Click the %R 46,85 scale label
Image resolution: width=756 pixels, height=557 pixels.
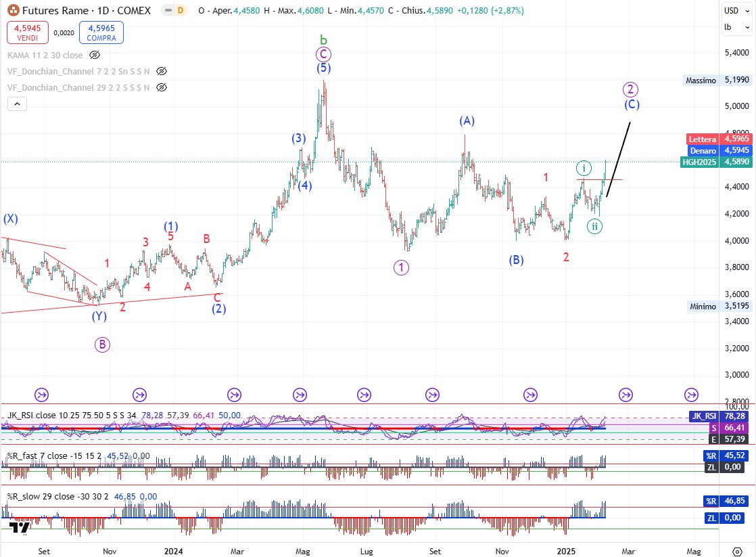pyautogui.click(x=727, y=501)
